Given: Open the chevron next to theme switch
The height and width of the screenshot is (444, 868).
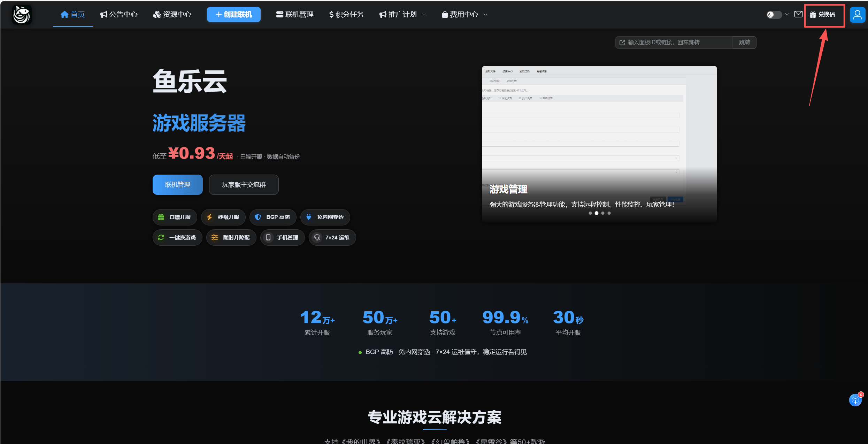Looking at the screenshot, I should [x=787, y=15].
